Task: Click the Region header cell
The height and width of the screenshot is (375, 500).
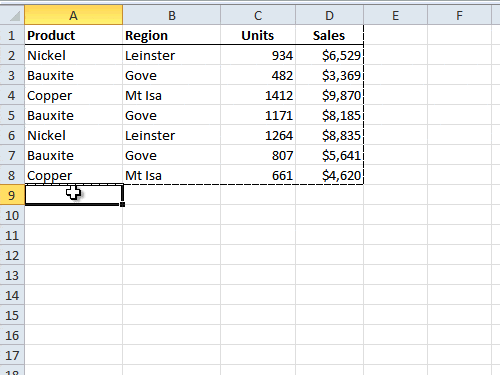Action: (x=171, y=35)
